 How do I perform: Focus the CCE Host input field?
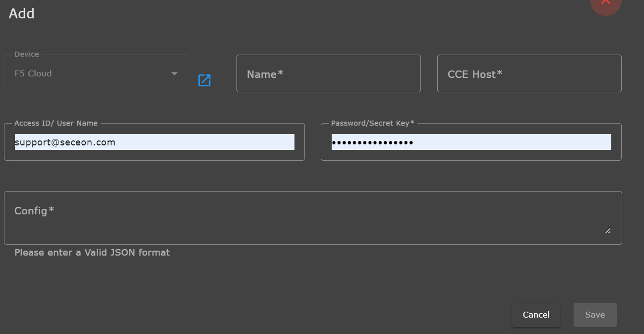click(x=529, y=74)
